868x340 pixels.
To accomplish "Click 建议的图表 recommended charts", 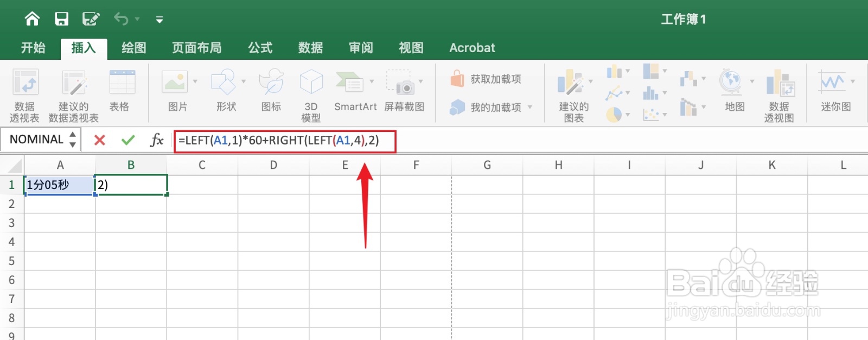I will pos(574,95).
